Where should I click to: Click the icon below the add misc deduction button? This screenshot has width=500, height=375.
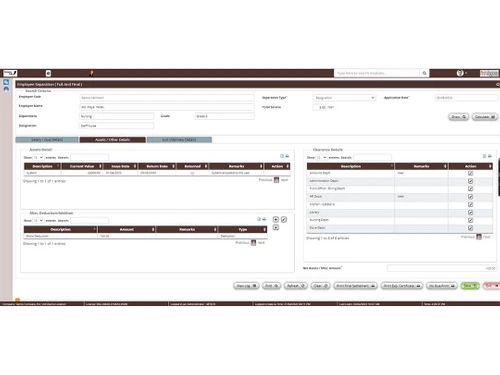[276, 227]
